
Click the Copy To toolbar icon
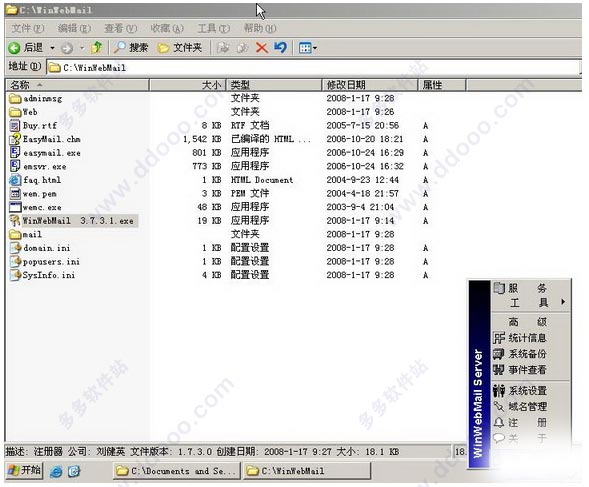tap(242, 48)
